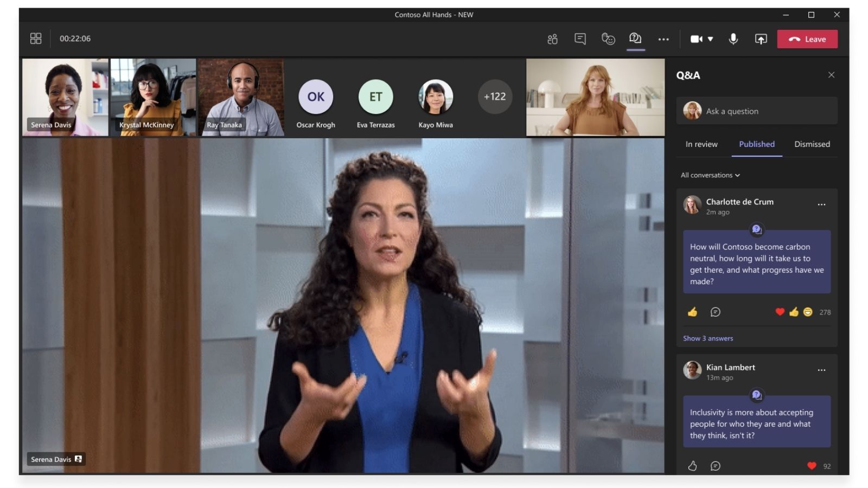This screenshot has height=488, width=868.
Task: Switch to the In review tab
Action: pyautogui.click(x=701, y=144)
